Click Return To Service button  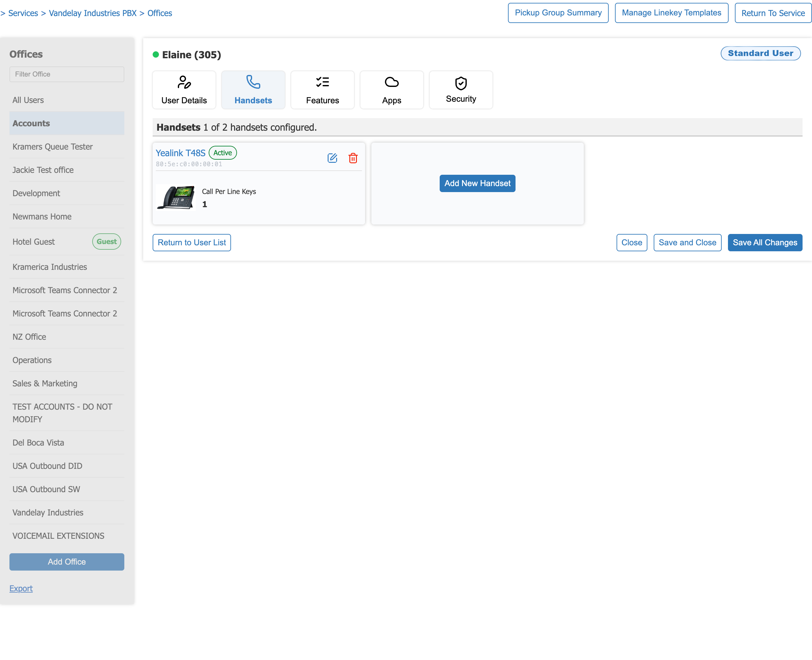[773, 13]
